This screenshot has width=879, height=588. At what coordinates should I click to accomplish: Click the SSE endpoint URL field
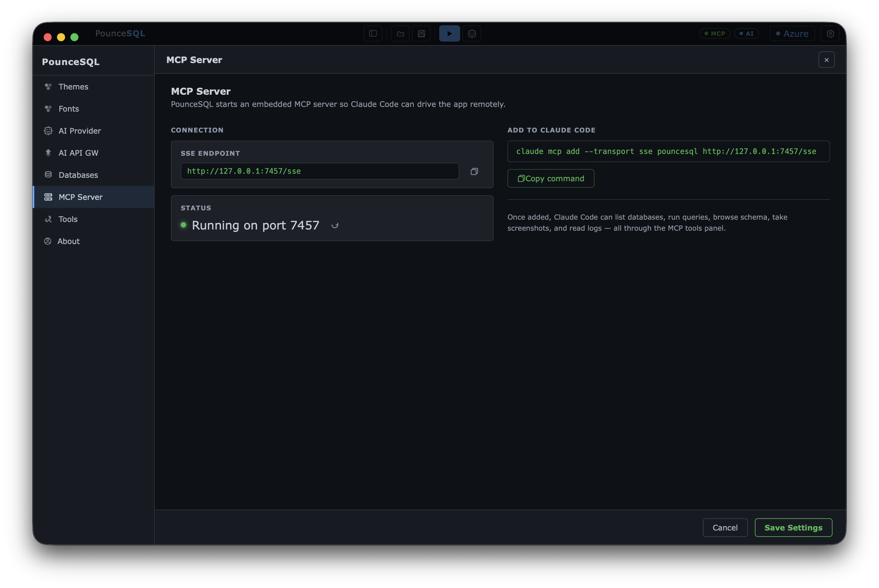pyautogui.click(x=320, y=171)
